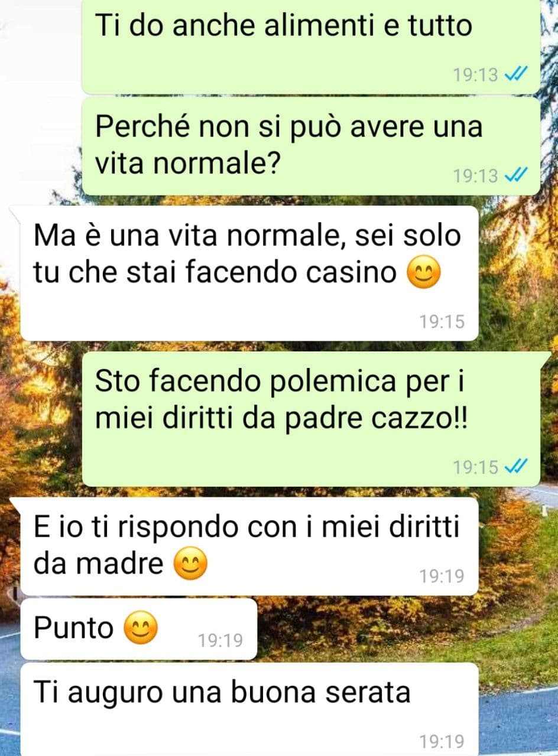Click the 19:19 timestamp on 'da madre' message
The image size is (558, 756).
tap(442, 576)
